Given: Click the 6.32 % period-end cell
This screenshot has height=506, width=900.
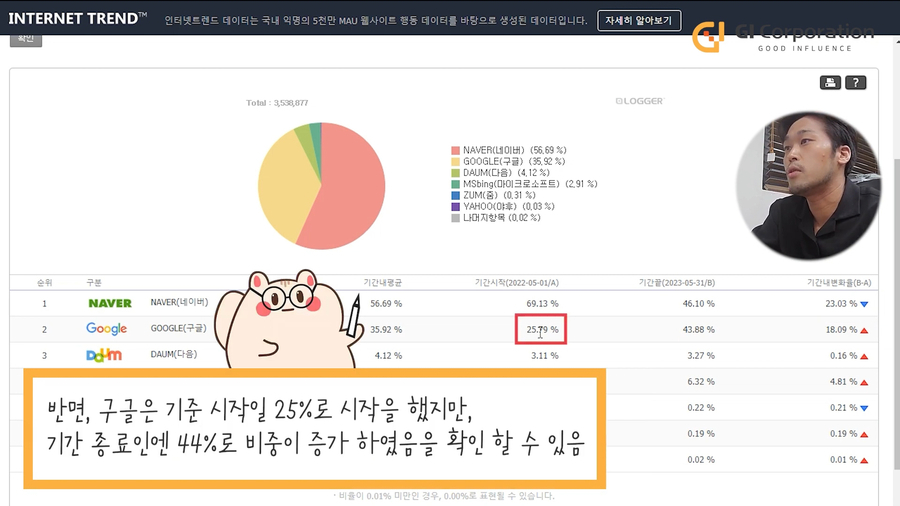Looking at the screenshot, I should click(x=701, y=382).
